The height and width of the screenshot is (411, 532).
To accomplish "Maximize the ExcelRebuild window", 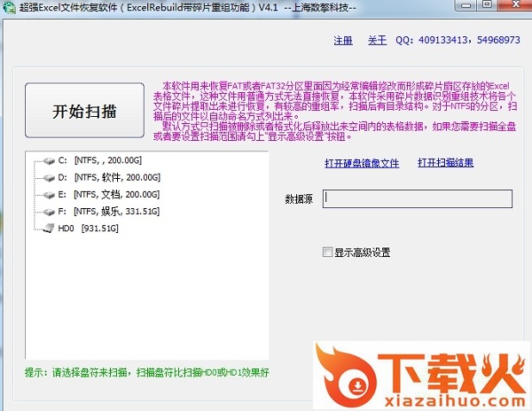I will [487, 4].
